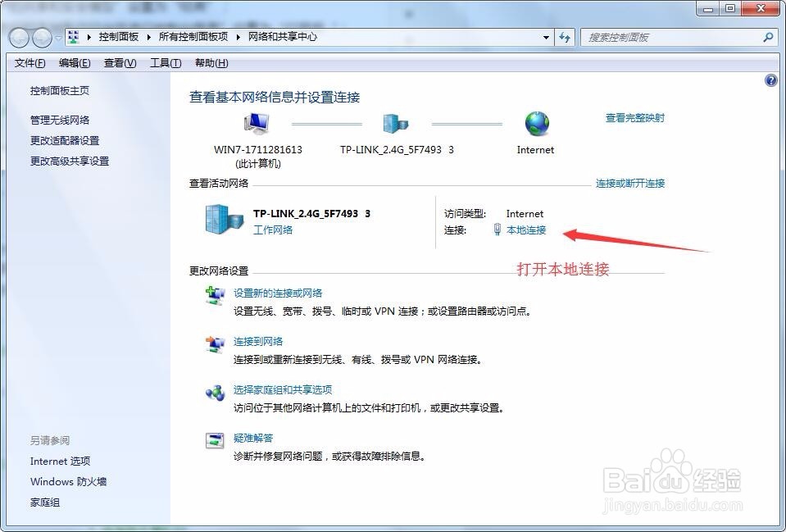Open the 选择家庭组和共享选项 icon
The image size is (786, 532).
215,393
